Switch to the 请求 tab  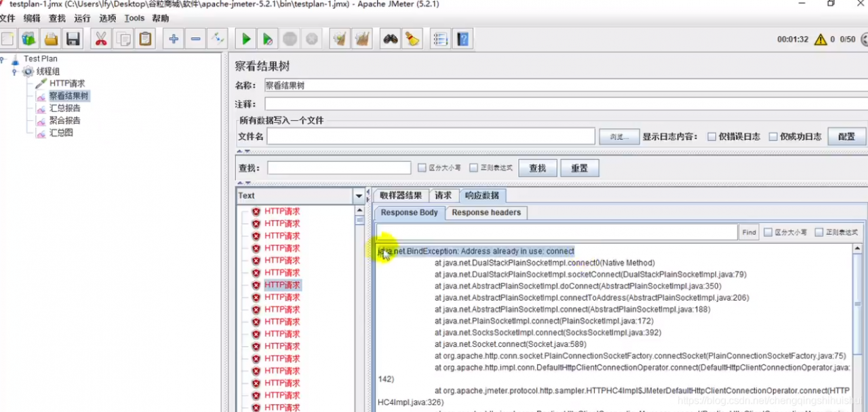click(443, 195)
